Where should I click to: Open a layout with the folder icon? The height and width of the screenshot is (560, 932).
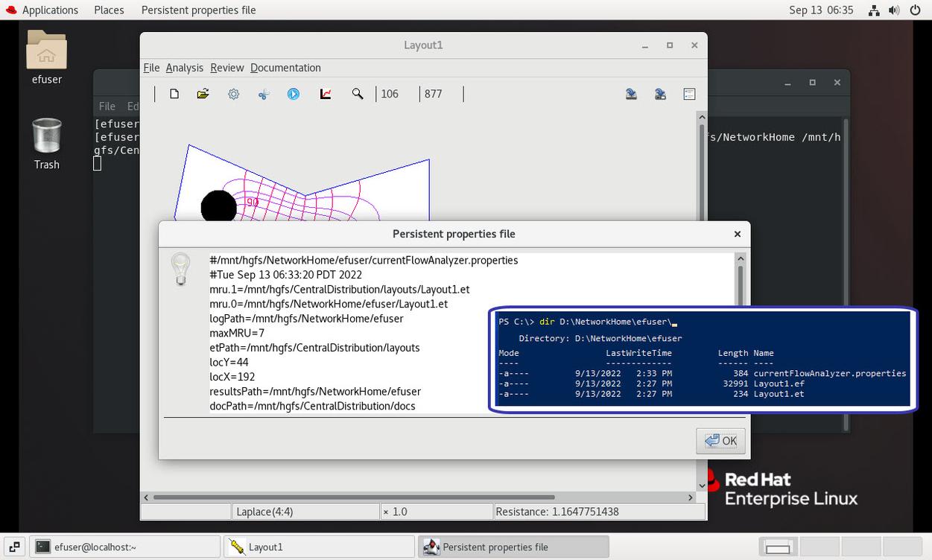203,94
